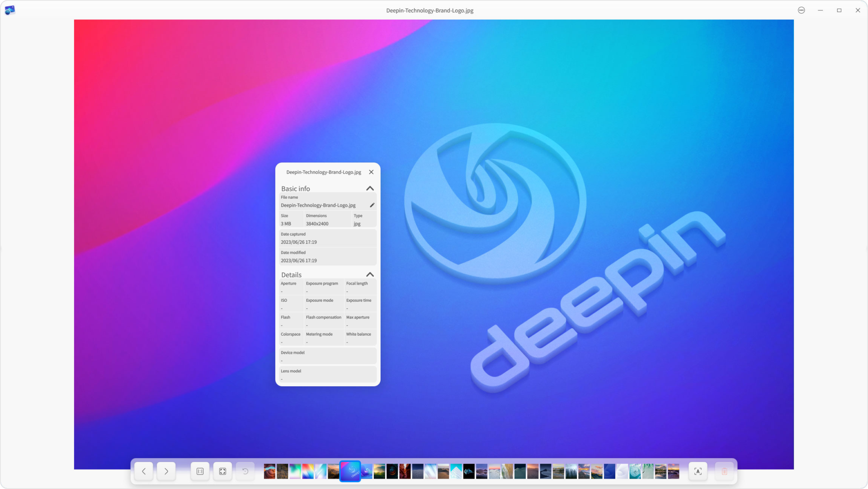Viewport: 868px width, 489px height.
Task: Click the 'Exposure time' label
Action: (x=359, y=300)
